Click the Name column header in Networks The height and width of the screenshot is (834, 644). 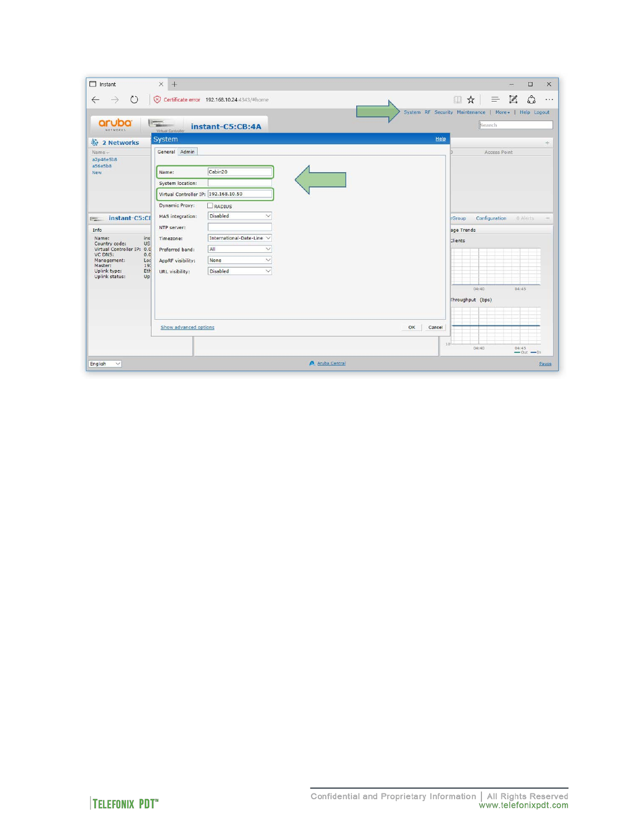pyautogui.click(x=100, y=153)
